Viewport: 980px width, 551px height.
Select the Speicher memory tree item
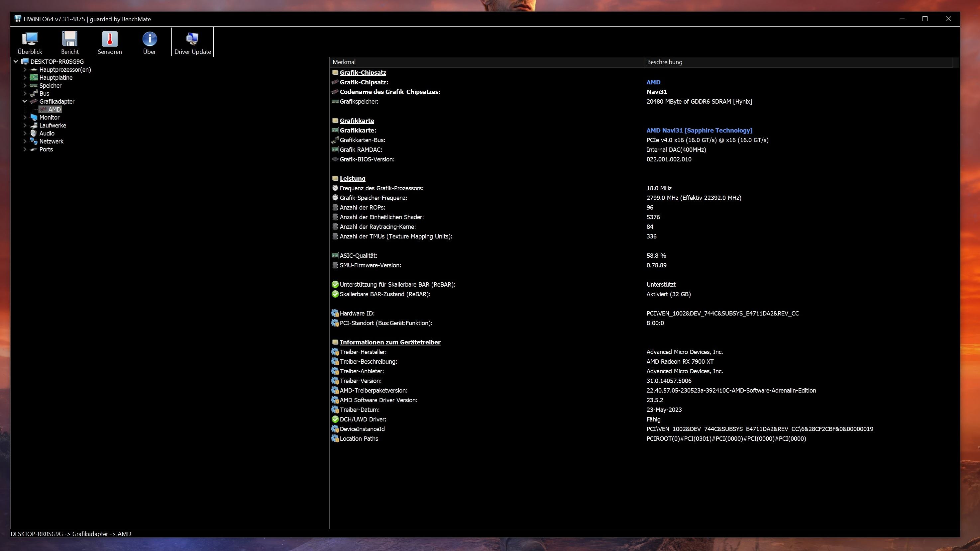click(x=50, y=86)
